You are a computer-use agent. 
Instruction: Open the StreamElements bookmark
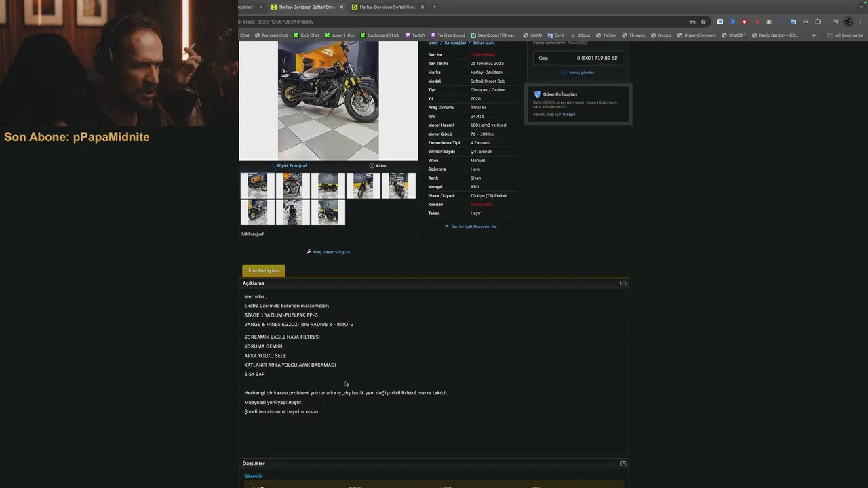pos(696,35)
